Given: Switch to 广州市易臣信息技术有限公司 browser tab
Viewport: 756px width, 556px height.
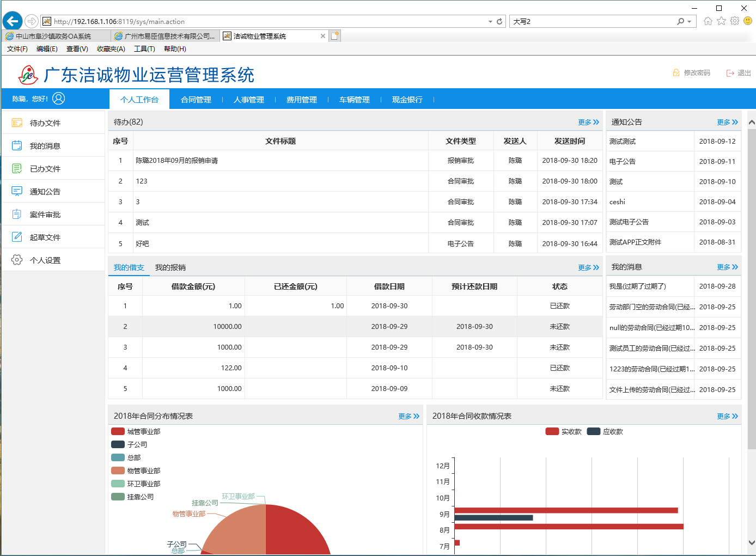Looking at the screenshot, I should (x=165, y=36).
